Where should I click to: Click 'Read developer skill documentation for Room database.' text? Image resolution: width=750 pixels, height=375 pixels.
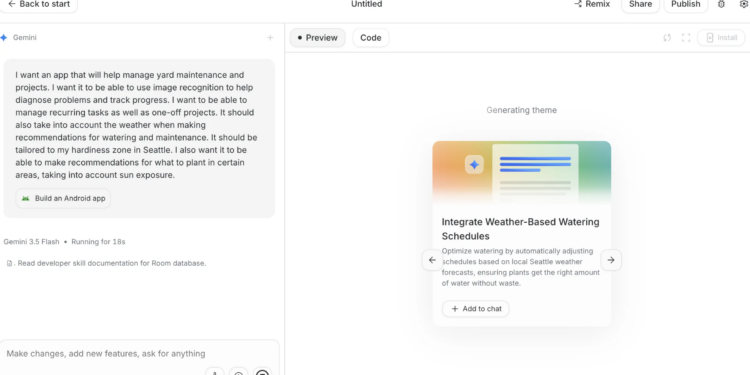tap(112, 263)
